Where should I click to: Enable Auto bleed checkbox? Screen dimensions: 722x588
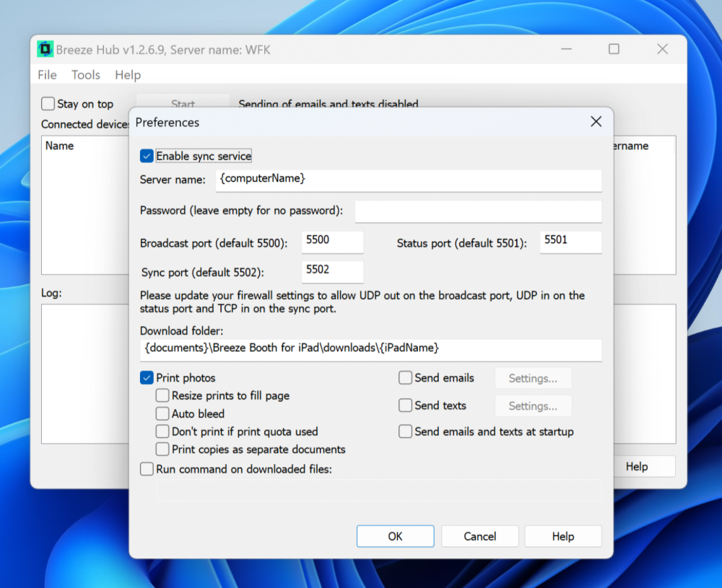point(162,413)
